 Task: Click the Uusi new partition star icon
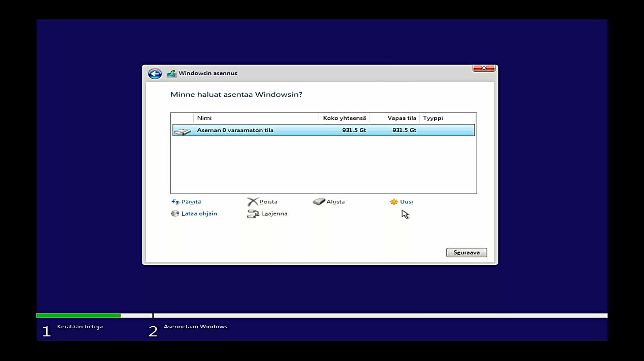pyautogui.click(x=394, y=202)
